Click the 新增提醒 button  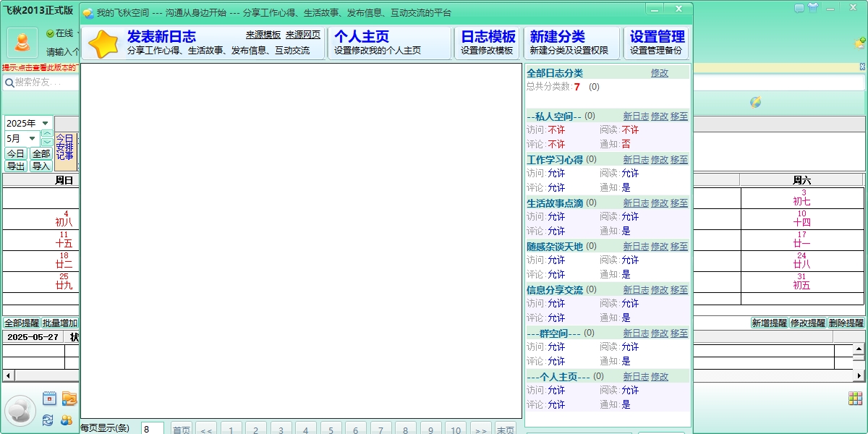(769, 323)
